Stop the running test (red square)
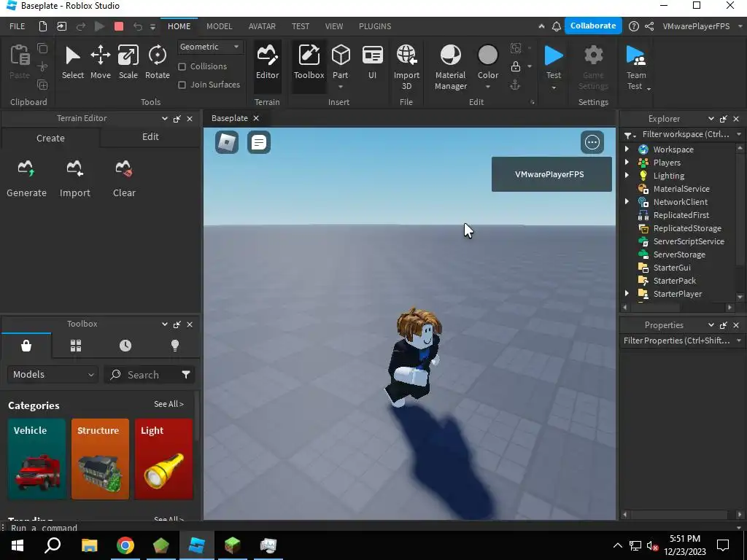Viewport: 747px width, 560px height. click(x=119, y=26)
